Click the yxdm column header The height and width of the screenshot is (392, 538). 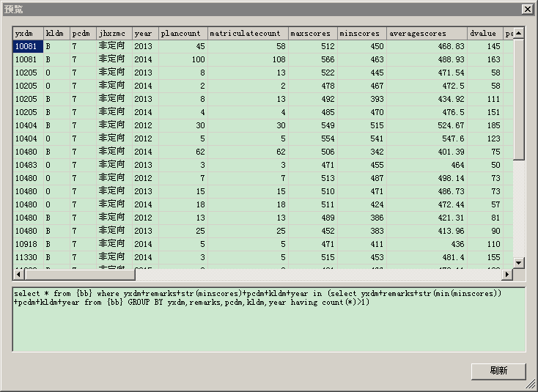pyautogui.click(x=28, y=34)
